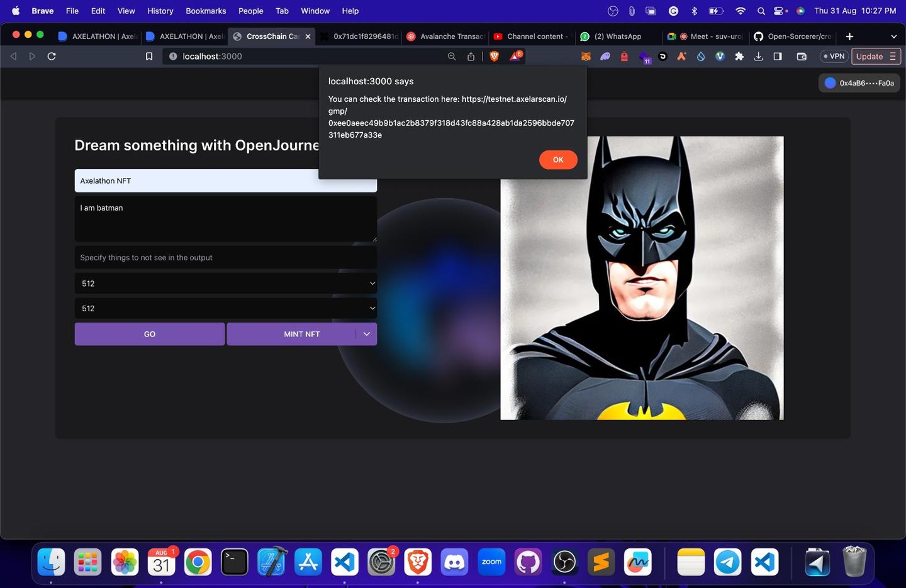Screen dimensions: 906x588
Task: Click the share icon in address bar
Action: tap(471, 56)
